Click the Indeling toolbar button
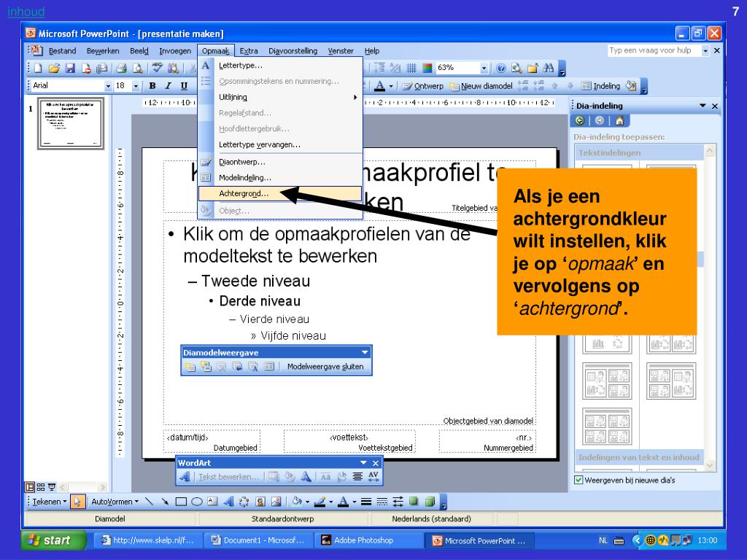 point(601,86)
